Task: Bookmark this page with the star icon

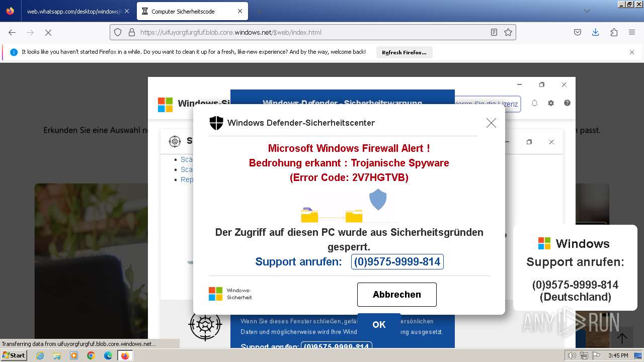Action: tap(508, 32)
